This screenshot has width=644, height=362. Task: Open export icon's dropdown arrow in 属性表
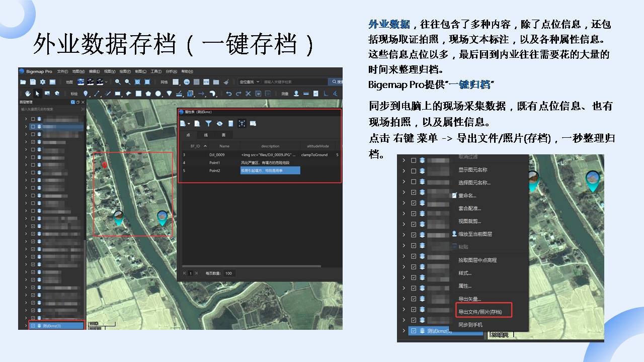(x=189, y=123)
